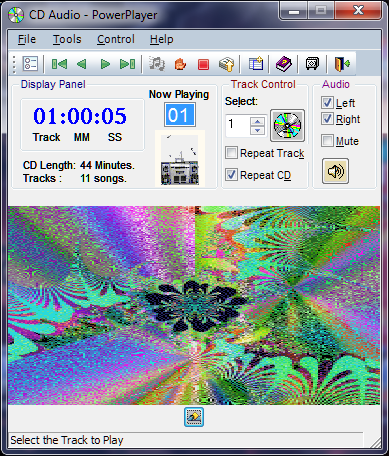Increase track number with spinner up arrow
The width and height of the screenshot is (389, 456).
257,121
